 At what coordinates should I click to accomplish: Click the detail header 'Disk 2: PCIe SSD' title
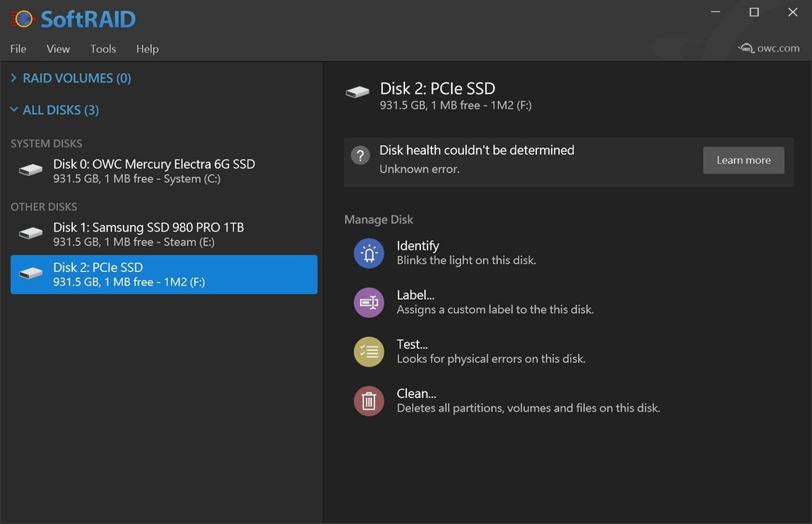[437, 89]
